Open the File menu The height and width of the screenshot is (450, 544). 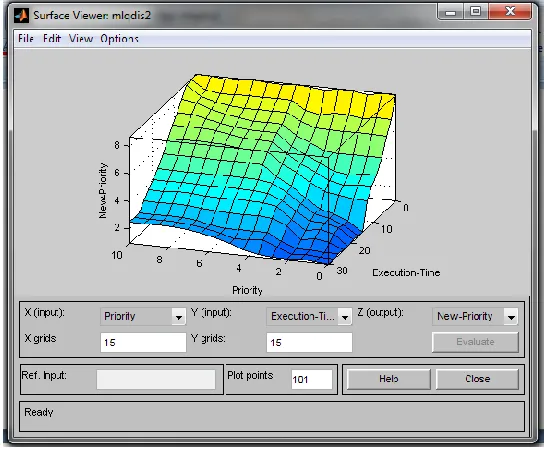26,38
